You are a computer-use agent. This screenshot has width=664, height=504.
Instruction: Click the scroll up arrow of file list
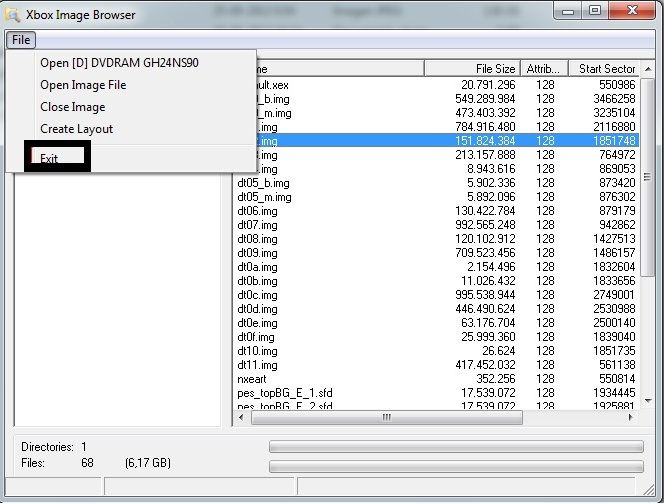[x=648, y=69]
